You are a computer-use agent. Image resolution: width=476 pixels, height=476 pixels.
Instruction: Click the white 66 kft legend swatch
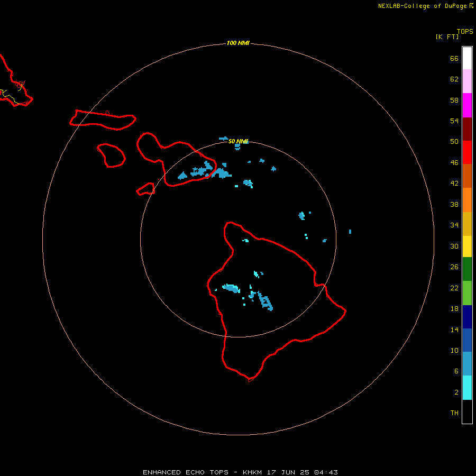click(467, 58)
